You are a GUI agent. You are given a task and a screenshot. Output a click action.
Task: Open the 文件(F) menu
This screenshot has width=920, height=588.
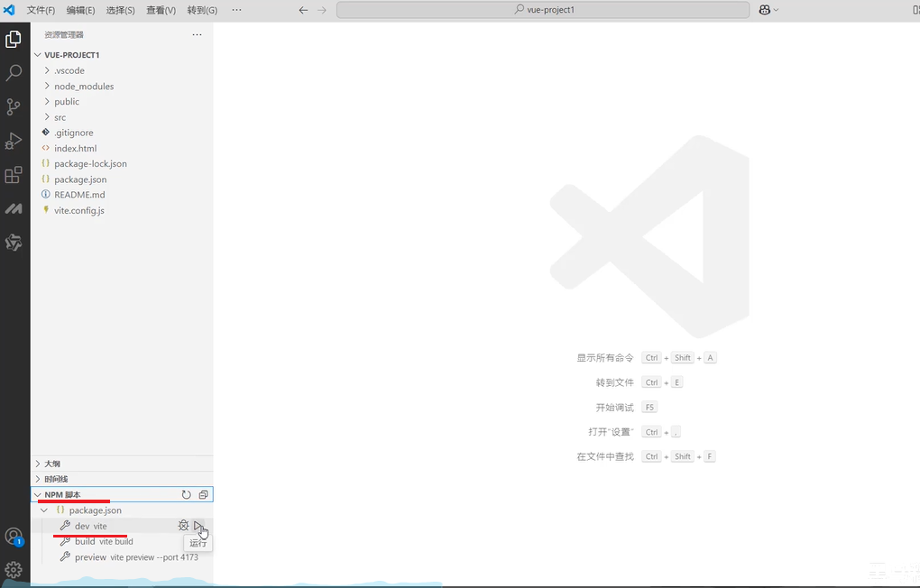pos(41,10)
